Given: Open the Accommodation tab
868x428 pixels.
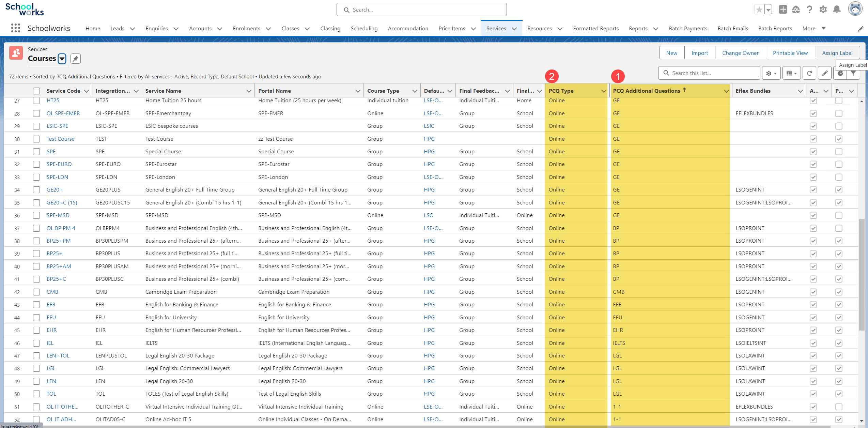Looking at the screenshot, I should pos(408,29).
